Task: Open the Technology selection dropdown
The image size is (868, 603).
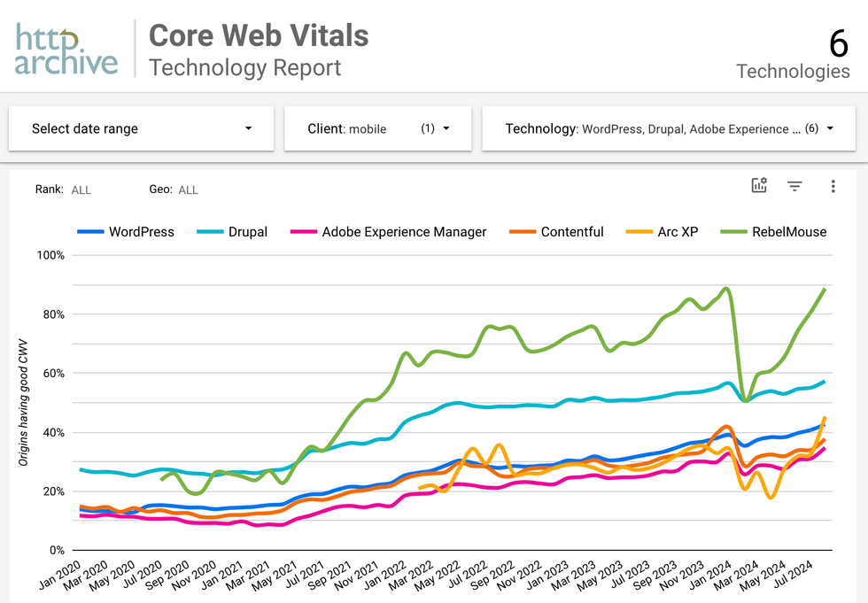Action: [669, 128]
